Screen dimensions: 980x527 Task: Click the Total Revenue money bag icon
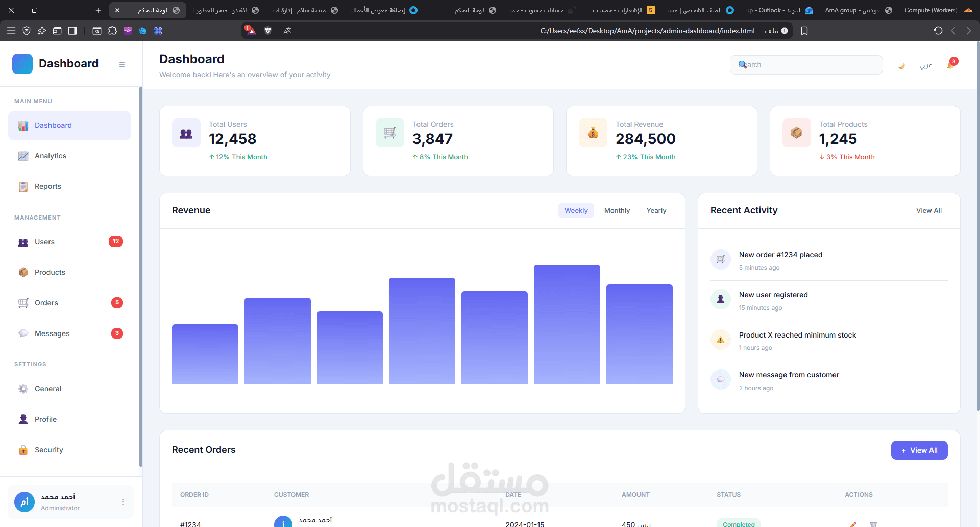(x=593, y=133)
